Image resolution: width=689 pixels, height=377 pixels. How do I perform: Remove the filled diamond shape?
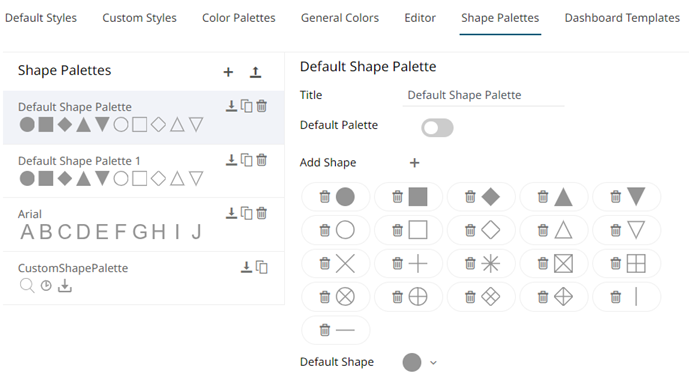click(x=470, y=196)
